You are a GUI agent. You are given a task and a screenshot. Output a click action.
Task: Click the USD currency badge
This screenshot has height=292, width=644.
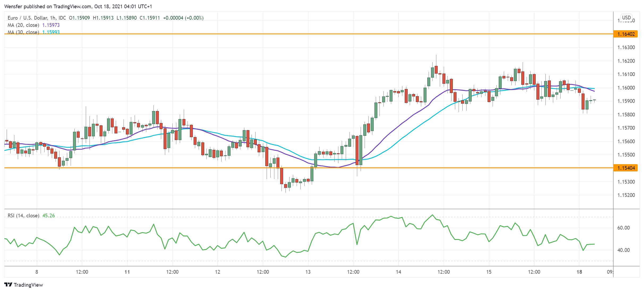coord(626,18)
